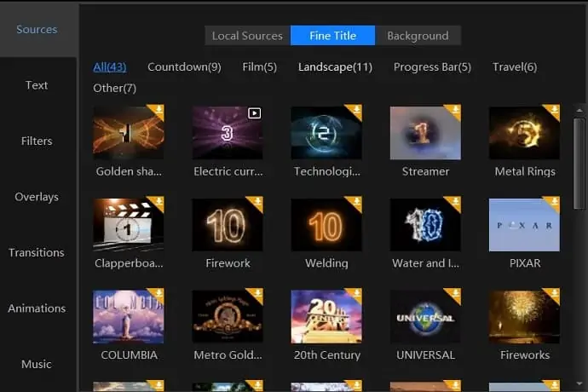588x392 pixels.
Task: Select the Golden sha... thumbnail
Action: (128, 133)
